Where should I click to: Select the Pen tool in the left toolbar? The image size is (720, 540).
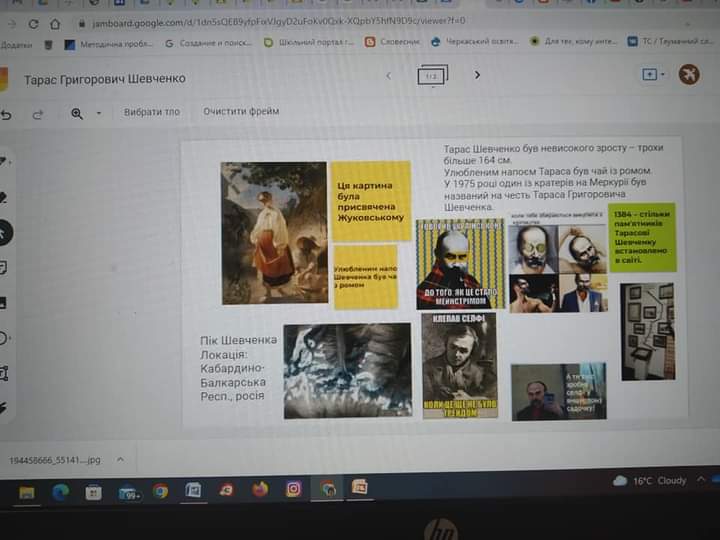(4, 162)
